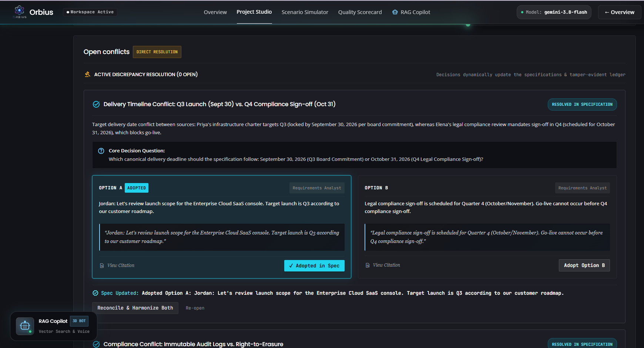Re-open the Delivery Timeline conflict

(195, 308)
